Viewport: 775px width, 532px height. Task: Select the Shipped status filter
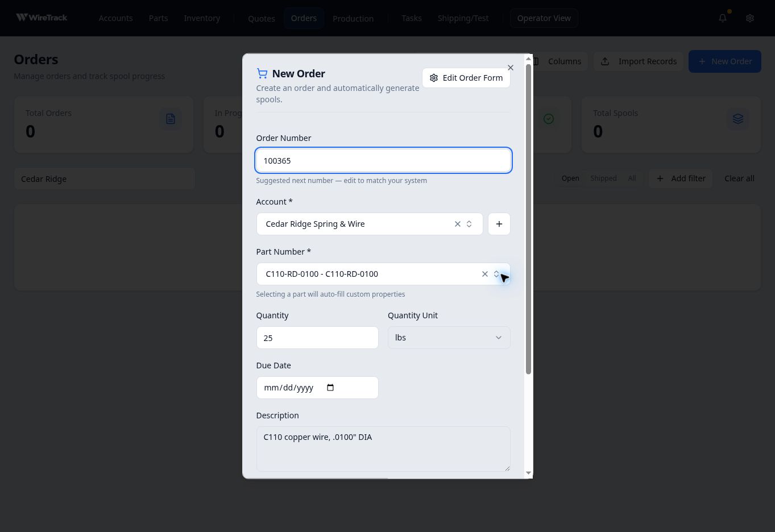[603, 178]
